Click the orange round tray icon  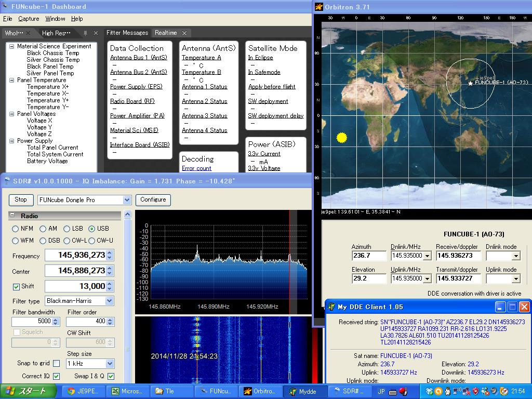click(438, 392)
